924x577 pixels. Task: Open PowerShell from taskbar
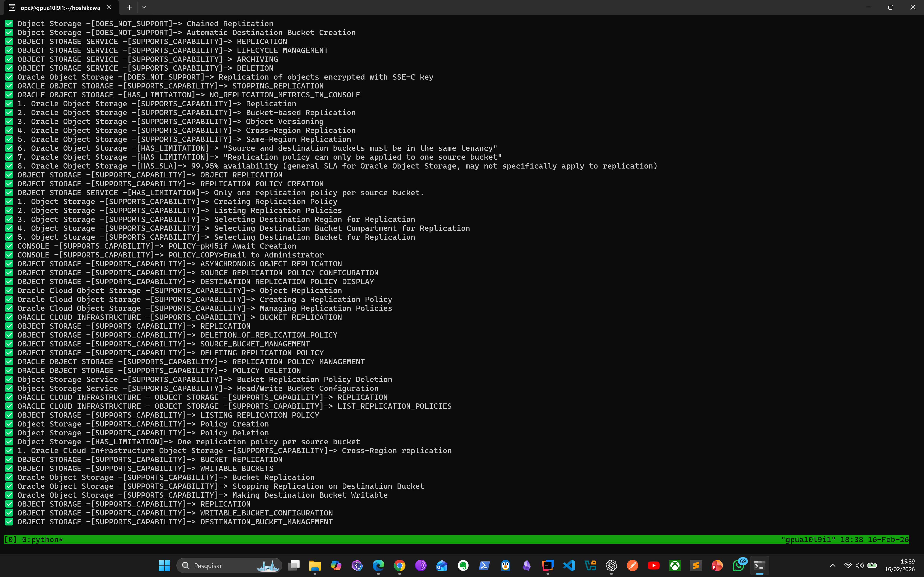point(484,565)
